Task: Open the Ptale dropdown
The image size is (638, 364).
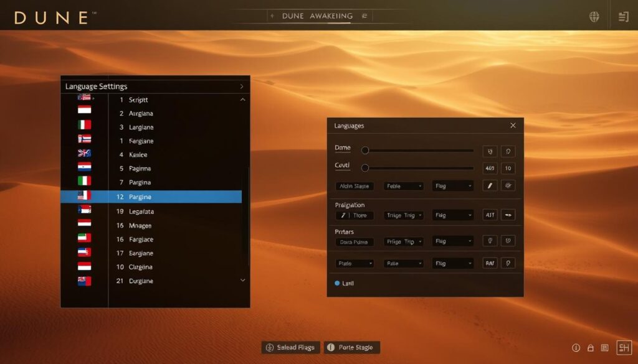Action: (355, 263)
